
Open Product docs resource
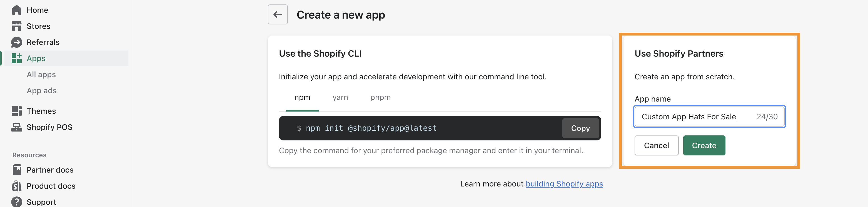coord(51,186)
